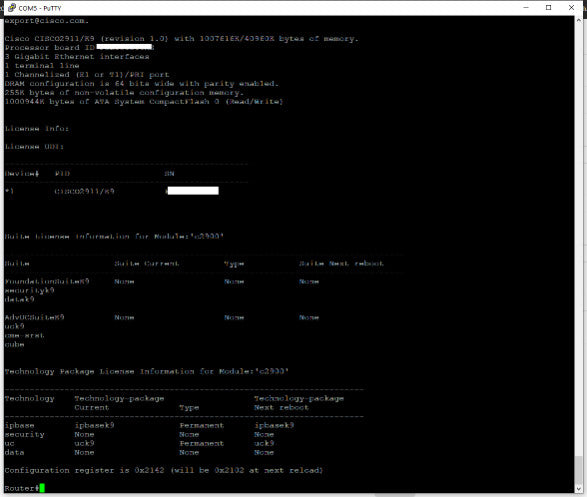Close the COM5 PuTTY window
The height and width of the screenshot is (497, 587).
coord(571,7)
